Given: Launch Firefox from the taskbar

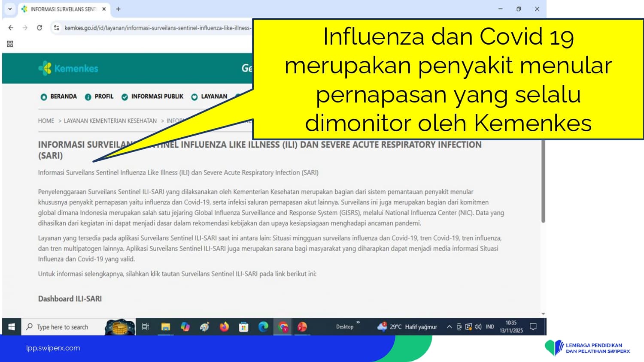Looking at the screenshot, I should pos(224,327).
